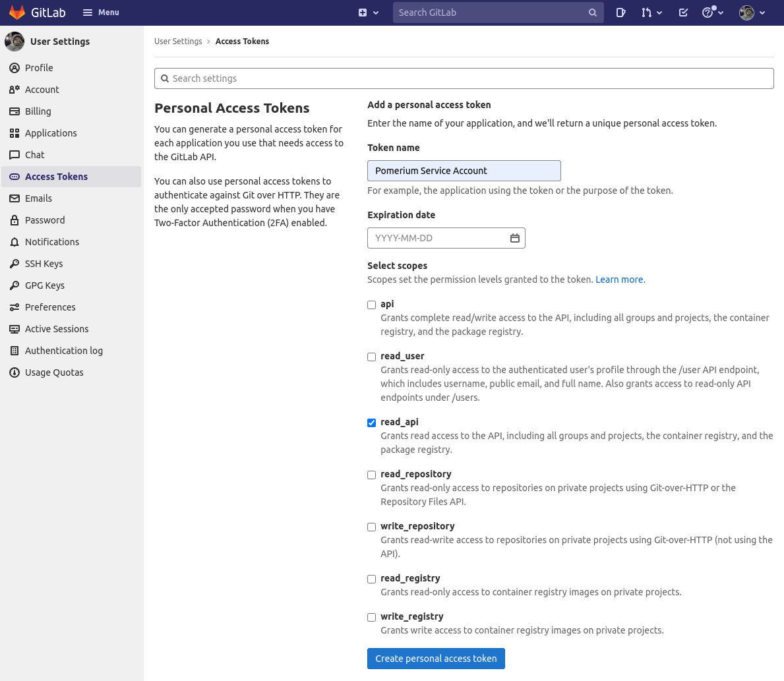Screen dimensions: 784x681
Task: Enable the write_registry scope checkbox
Action: click(371, 618)
